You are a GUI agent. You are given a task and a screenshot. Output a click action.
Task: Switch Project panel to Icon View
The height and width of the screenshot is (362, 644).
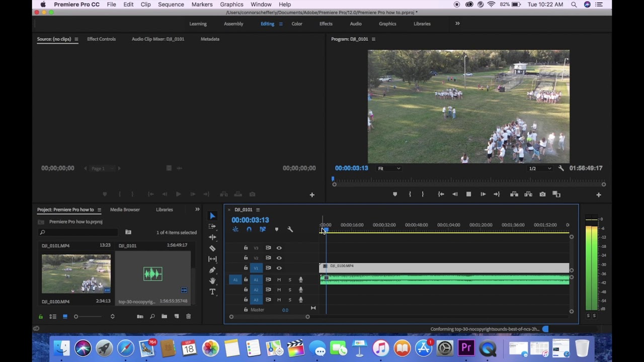pos(65,316)
